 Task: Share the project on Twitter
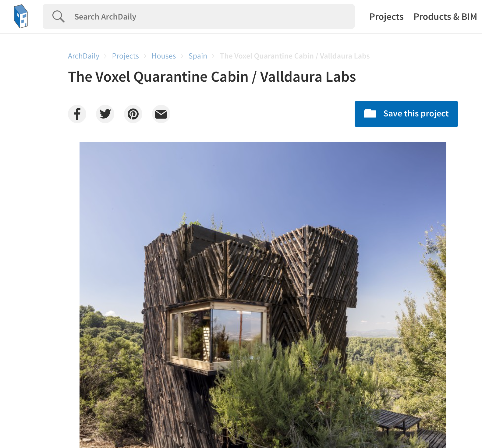pyautogui.click(x=105, y=114)
